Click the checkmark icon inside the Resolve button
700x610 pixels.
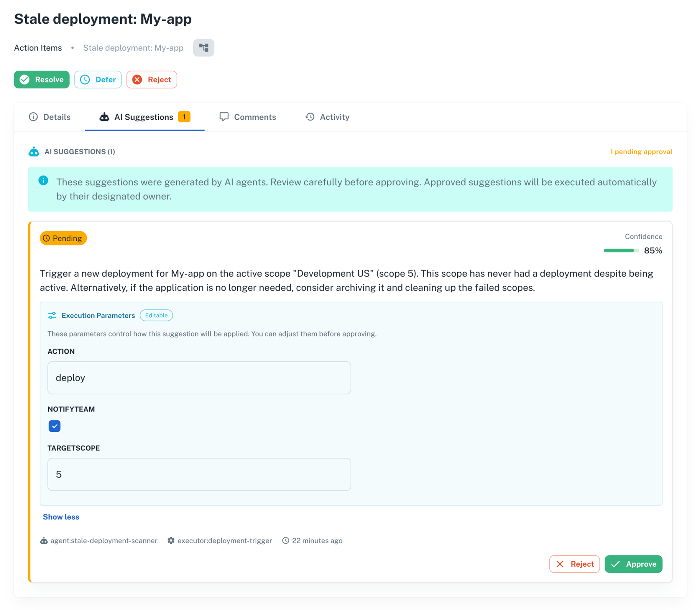tap(24, 79)
